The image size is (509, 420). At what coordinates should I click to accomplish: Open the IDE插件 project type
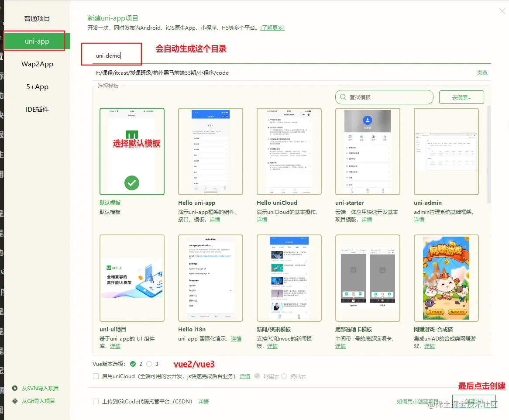pyautogui.click(x=37, y=110)
